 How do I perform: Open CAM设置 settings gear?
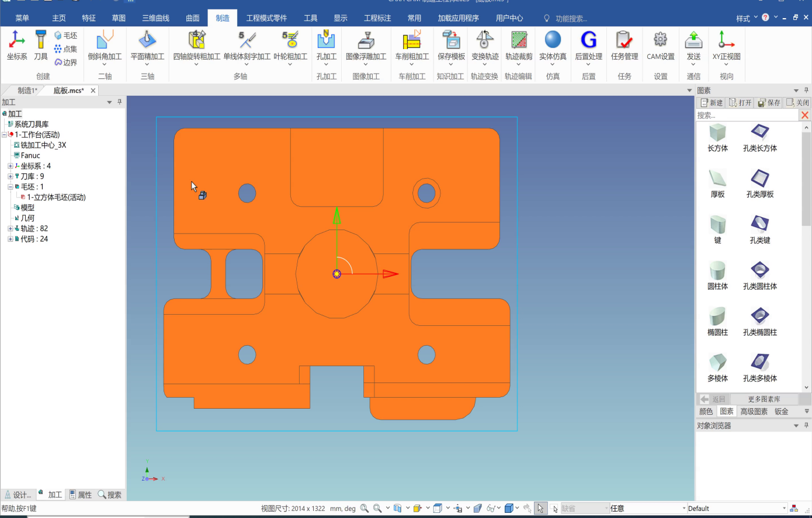click(x=660, y=46)
